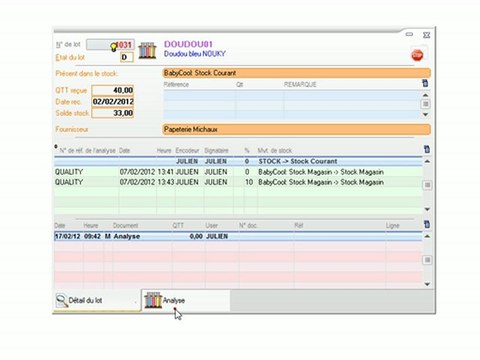
Task: Select QUALITY row at 13:43
Action: [238, 182]
